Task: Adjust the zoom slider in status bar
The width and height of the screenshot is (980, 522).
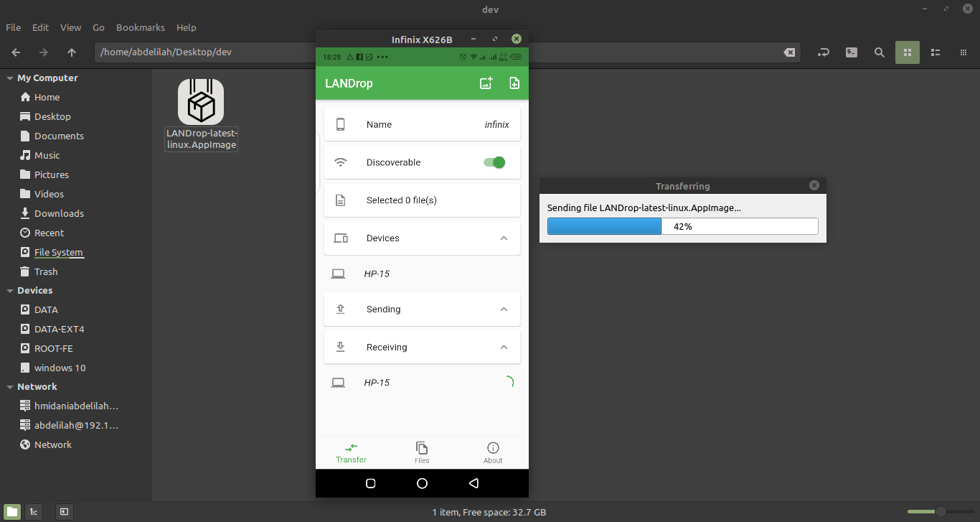Action: [x=940, y=512]
